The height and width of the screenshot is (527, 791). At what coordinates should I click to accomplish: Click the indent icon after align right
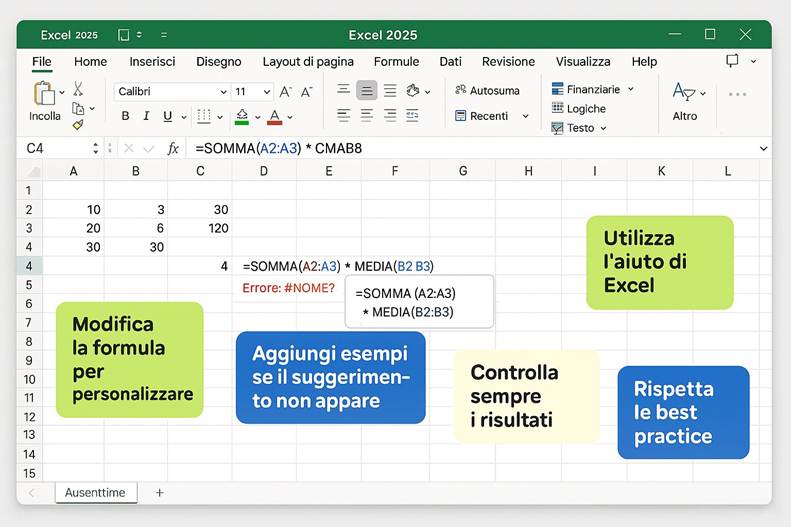(413, 115)
